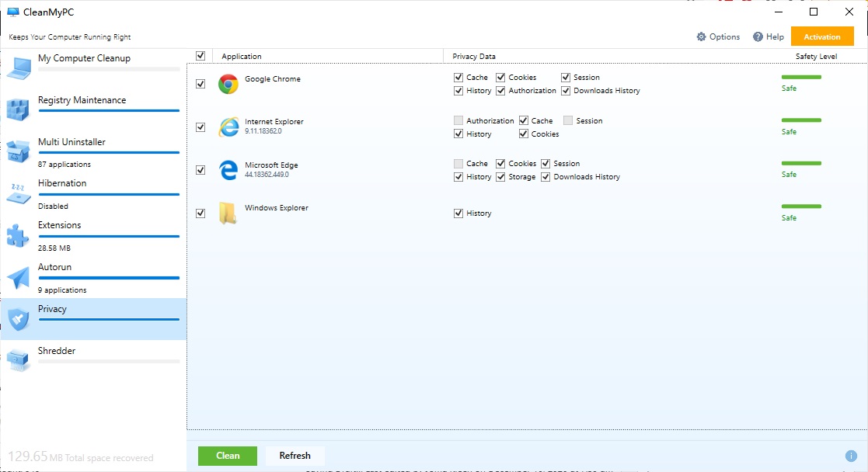Click Internet Explorer safety level bar
This screenshot has height=472, width=868.
pyautogui.click(x=801, y=120)
